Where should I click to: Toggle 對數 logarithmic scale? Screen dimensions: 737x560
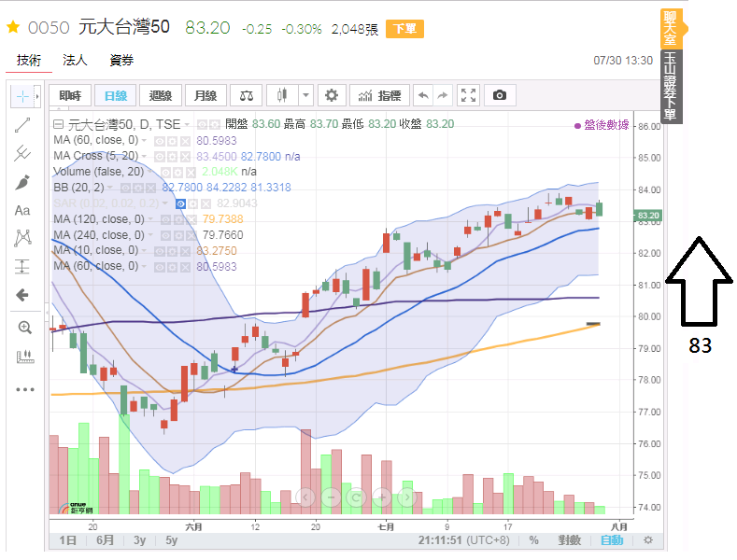click(x=570, y=539)
